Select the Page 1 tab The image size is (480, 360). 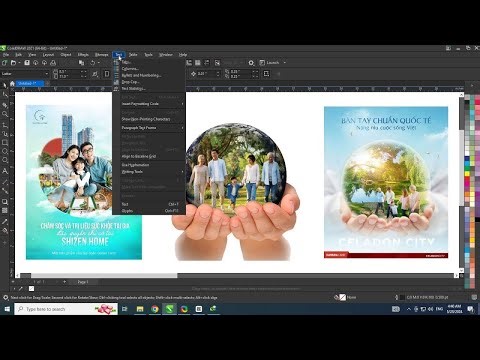click(x=83, y=282)
